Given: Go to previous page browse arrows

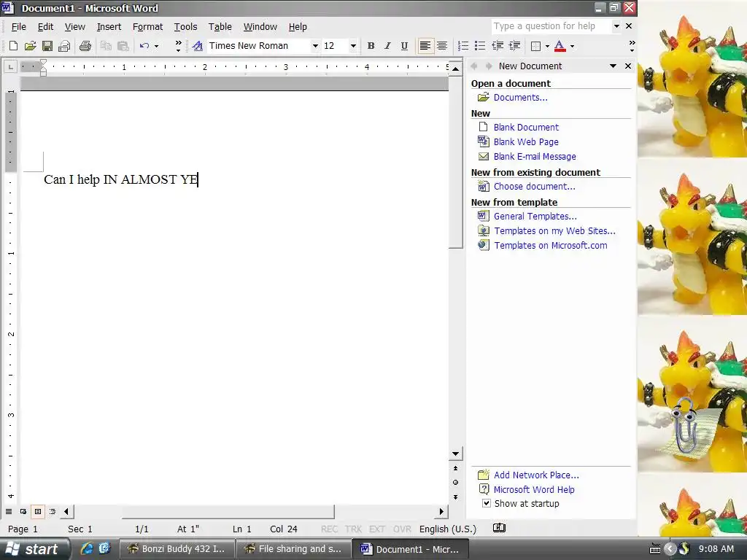Looking at the screenshot, I should click(455, 469).
